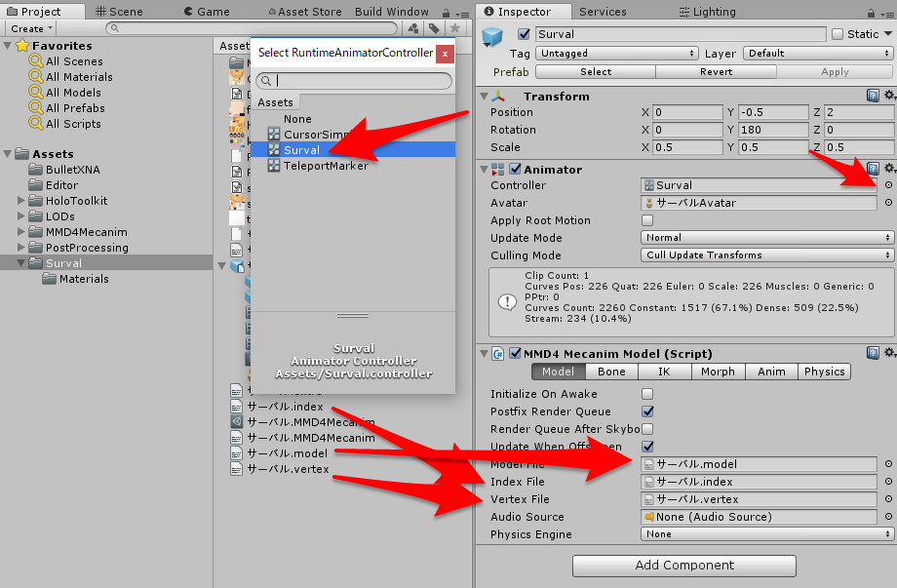Screen dimensions: 897x588
Task: Click save search favorite star icon
Action: pos(454,28)
